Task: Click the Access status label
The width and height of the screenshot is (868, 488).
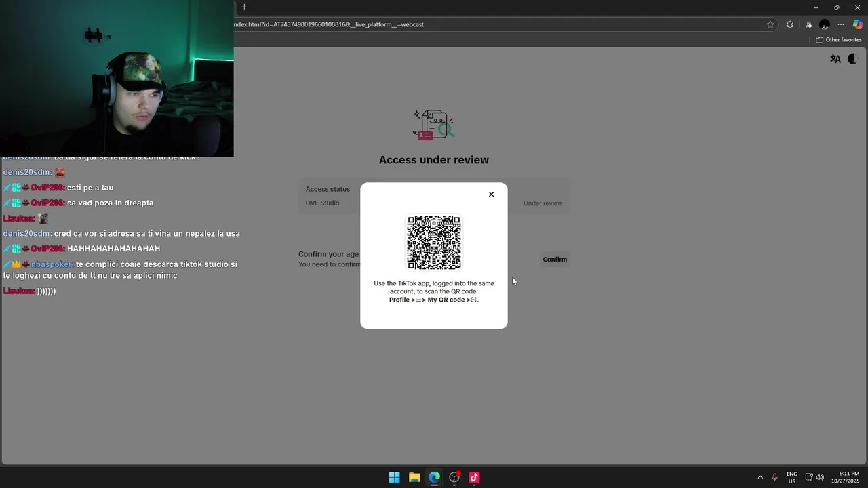Action: pyautogui.click(x=328, y=189)
